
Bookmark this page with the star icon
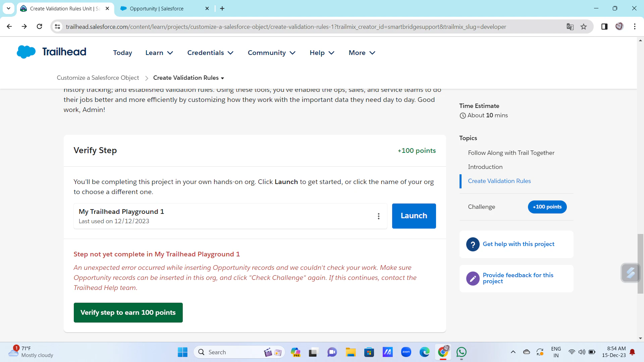pos(584,26)
